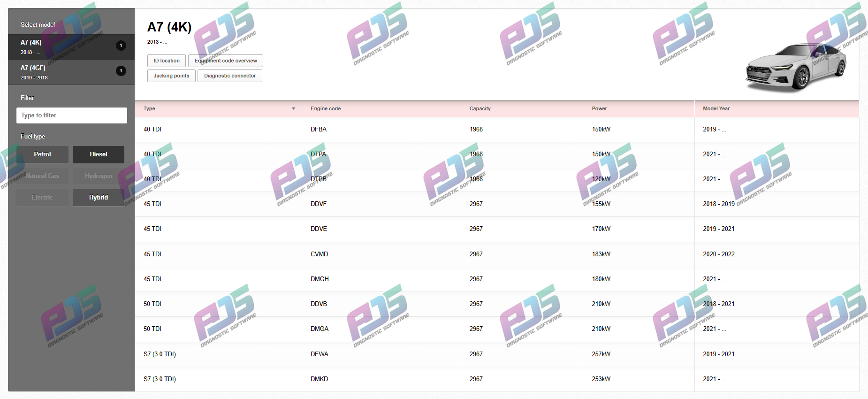Click model year 2019 - 2021 in the DDVE row

pyautogui.click(x=719, y=229)
